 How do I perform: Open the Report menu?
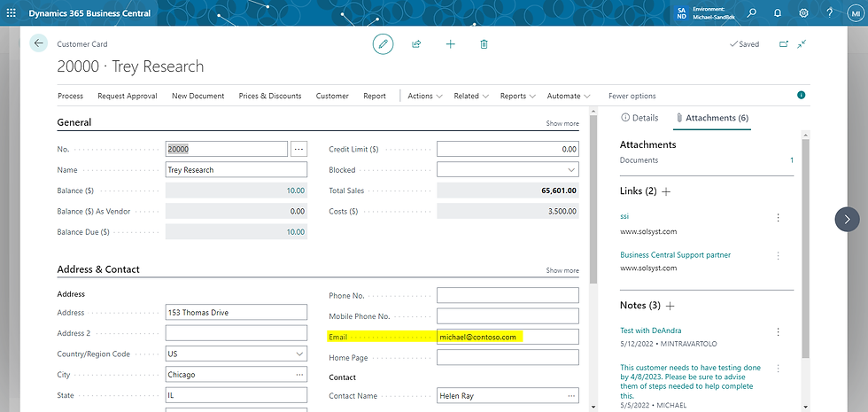(x=375, y=96)
